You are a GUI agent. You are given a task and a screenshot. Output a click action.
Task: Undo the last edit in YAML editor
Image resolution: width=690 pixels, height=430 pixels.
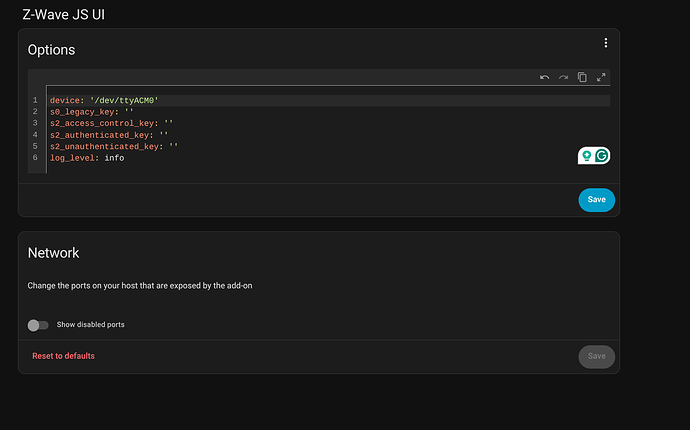pos(544,77)
